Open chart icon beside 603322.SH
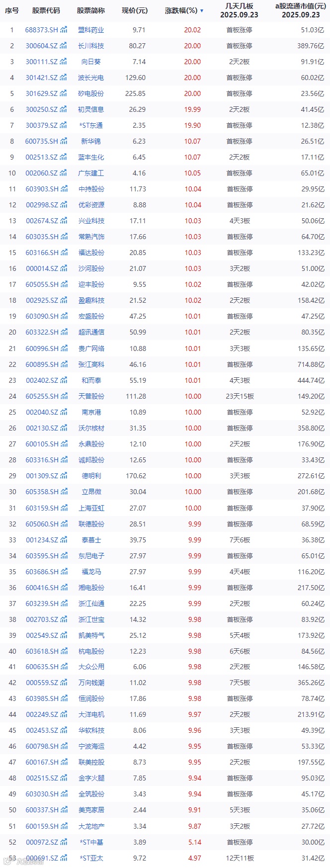330x868 pixels. point(63,332)
